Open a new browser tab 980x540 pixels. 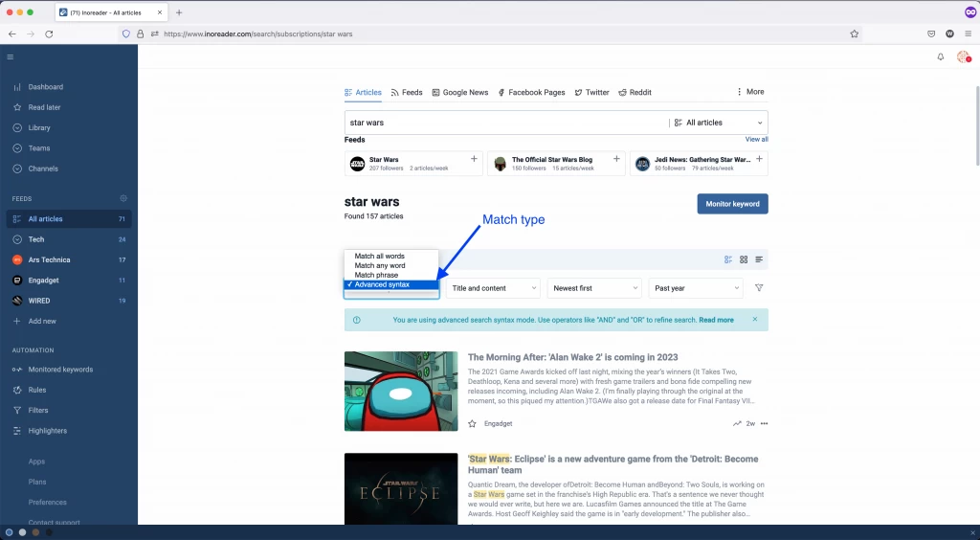pos(179,12)
